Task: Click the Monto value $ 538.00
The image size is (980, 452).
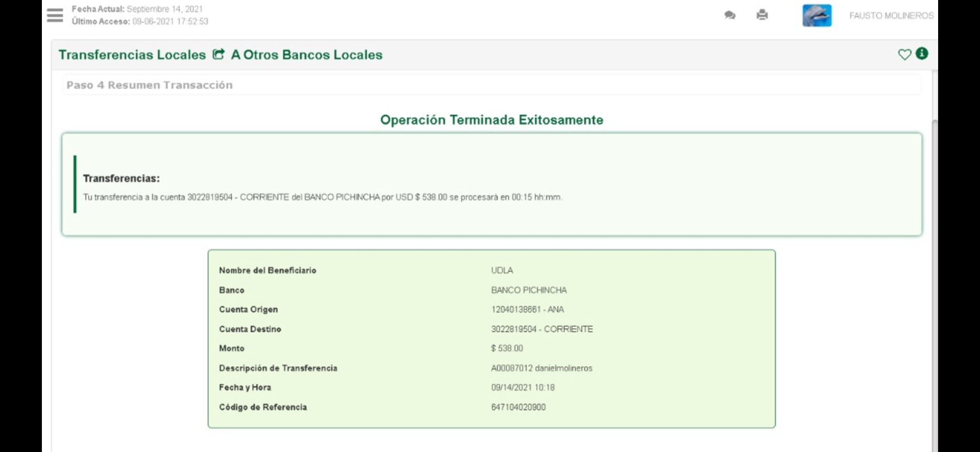Action: pyautogui.click(x=507, y=348)
